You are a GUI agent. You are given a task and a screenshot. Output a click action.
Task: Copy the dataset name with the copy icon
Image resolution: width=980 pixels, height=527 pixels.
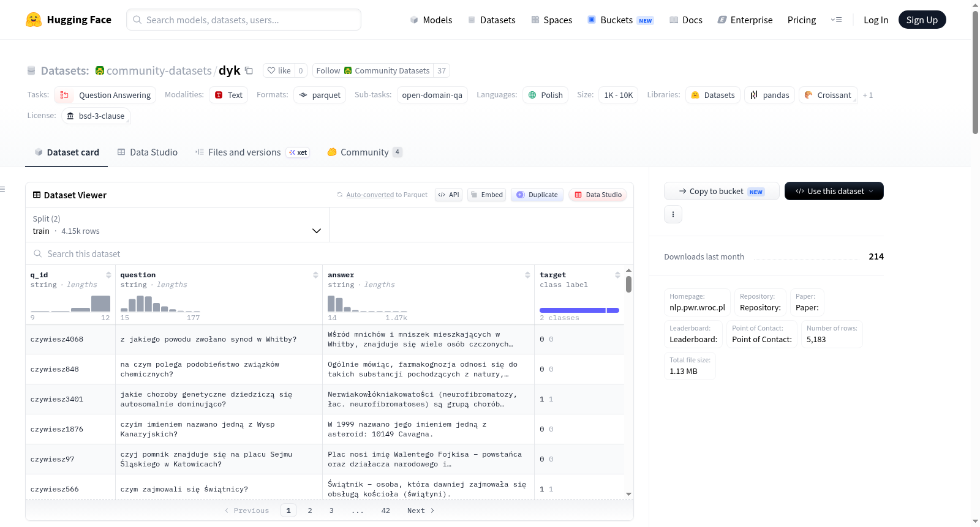[x=249, y=70]
